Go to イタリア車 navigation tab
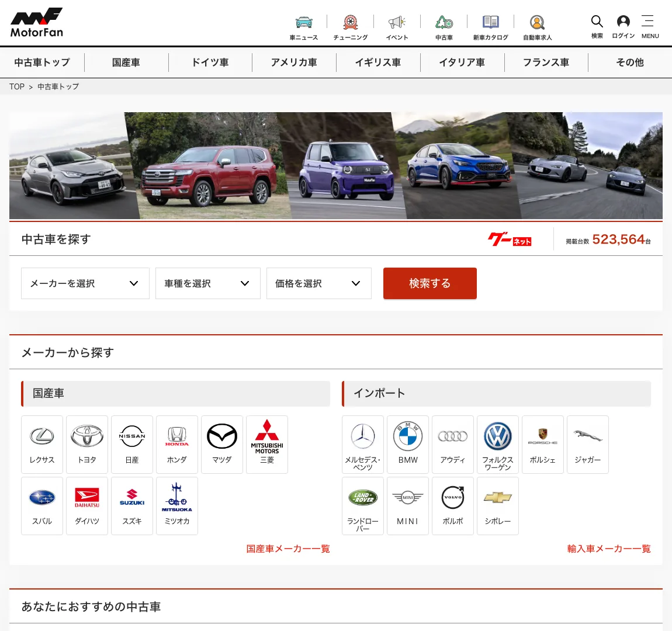The image size is (672, 631). [462, 63]
